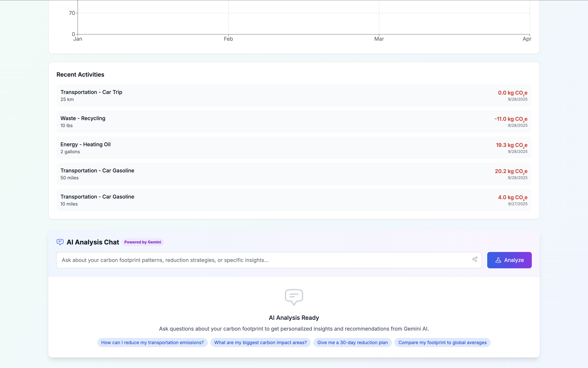Open the 50 miles Car Gasoline activity

294,174
